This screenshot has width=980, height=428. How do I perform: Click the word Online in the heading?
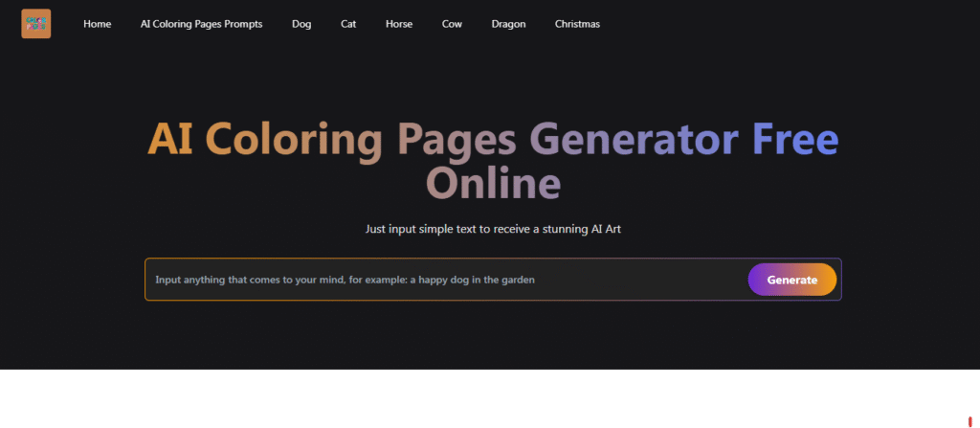pos(493,184)
